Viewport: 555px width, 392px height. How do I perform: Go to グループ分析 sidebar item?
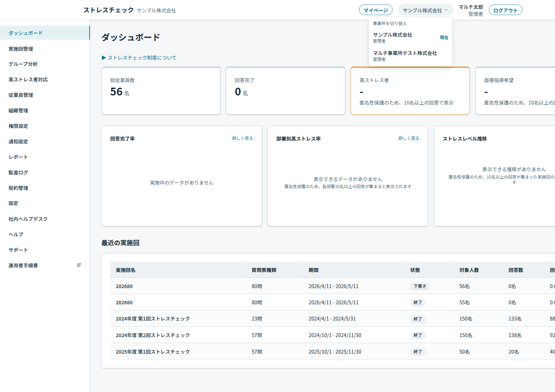[x=45, y=64]
